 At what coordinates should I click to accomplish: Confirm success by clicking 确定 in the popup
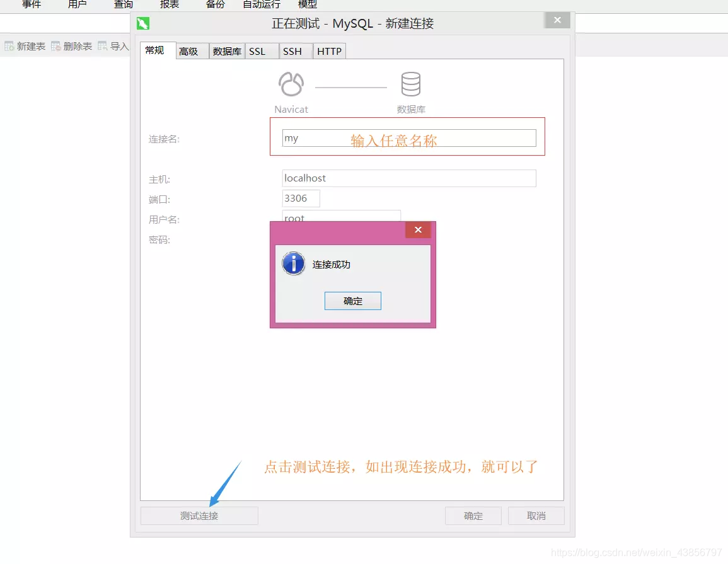coord(352,301)
